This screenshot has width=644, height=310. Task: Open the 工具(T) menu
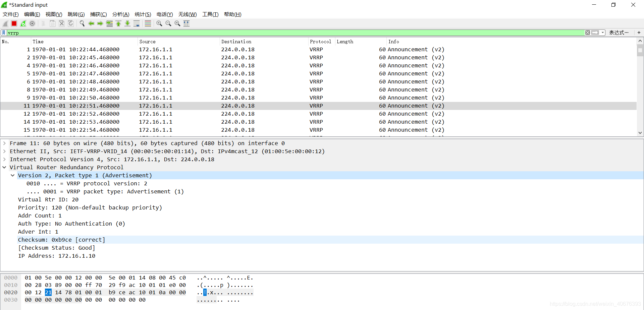pos(210,14)
